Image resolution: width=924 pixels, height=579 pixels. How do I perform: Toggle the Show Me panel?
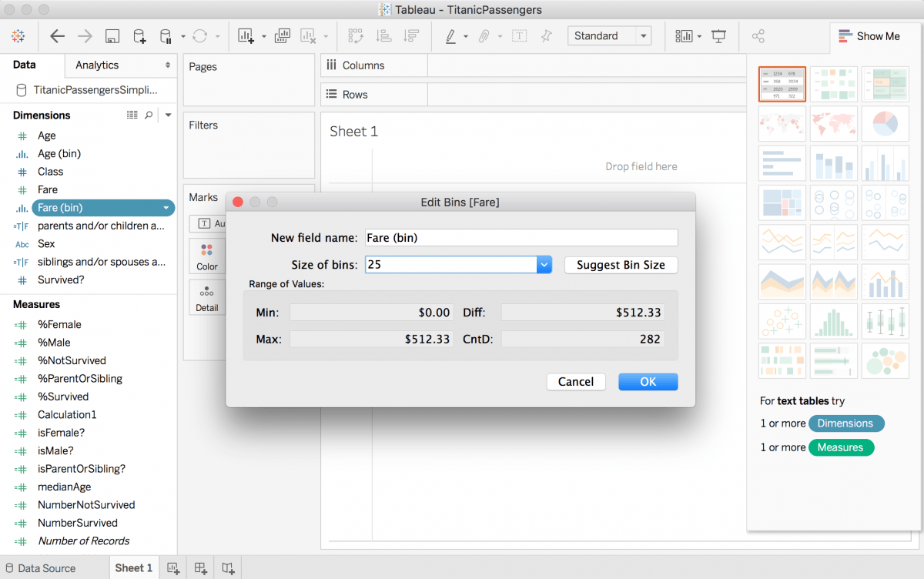[x=869, y=36]
